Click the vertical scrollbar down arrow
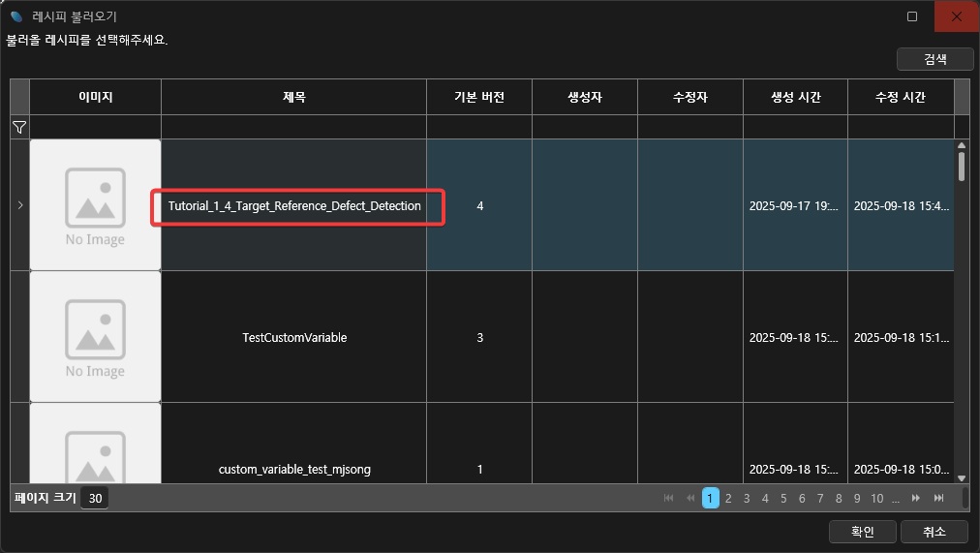The height and width of the screenshot is (553, 980). (x=962, y=477)
